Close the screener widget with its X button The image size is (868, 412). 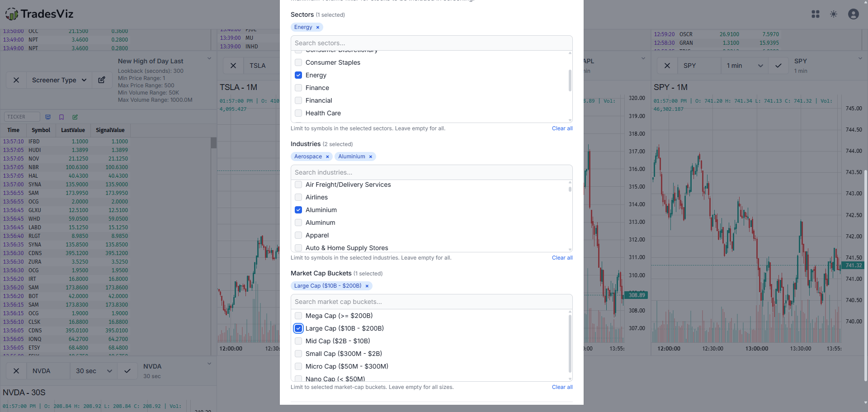point(16,80)
